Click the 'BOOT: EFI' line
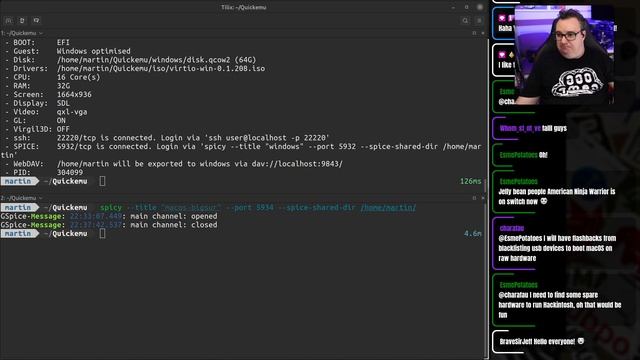The width and height of the screenshot is (640, 360). click(x=37, y=42)
